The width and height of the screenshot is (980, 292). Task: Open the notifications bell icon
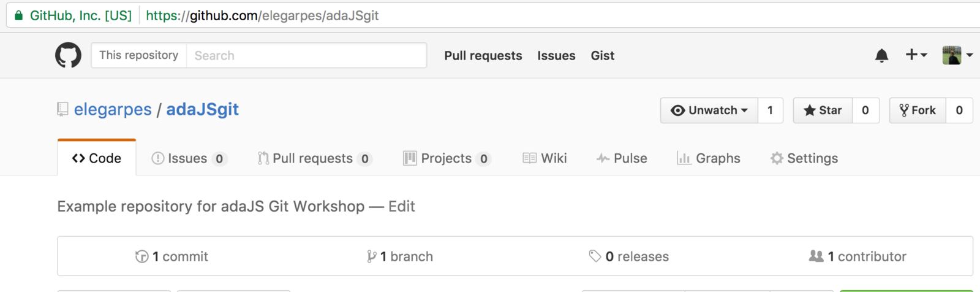(x=881, y=56)
